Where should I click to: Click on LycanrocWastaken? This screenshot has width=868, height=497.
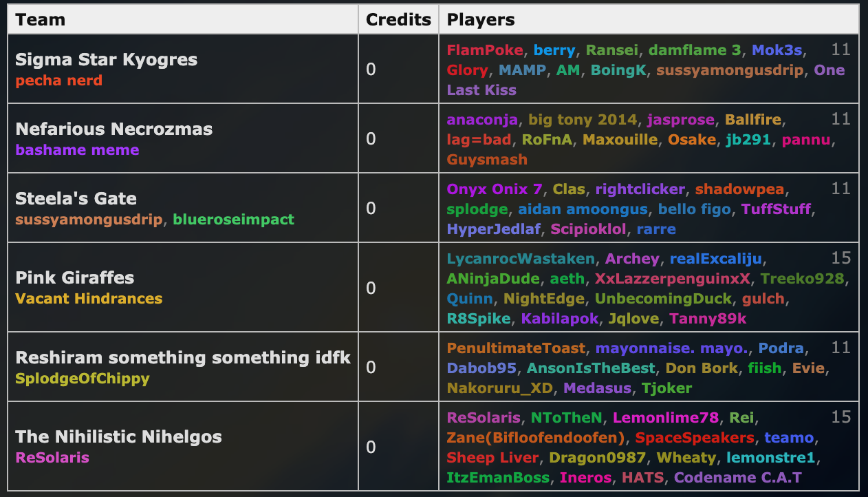521,259
